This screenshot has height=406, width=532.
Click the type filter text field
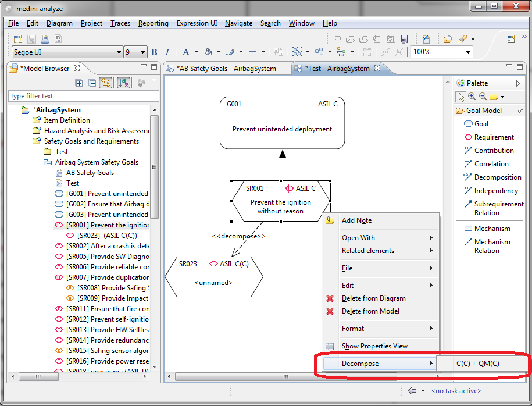[x=83, y=96]
